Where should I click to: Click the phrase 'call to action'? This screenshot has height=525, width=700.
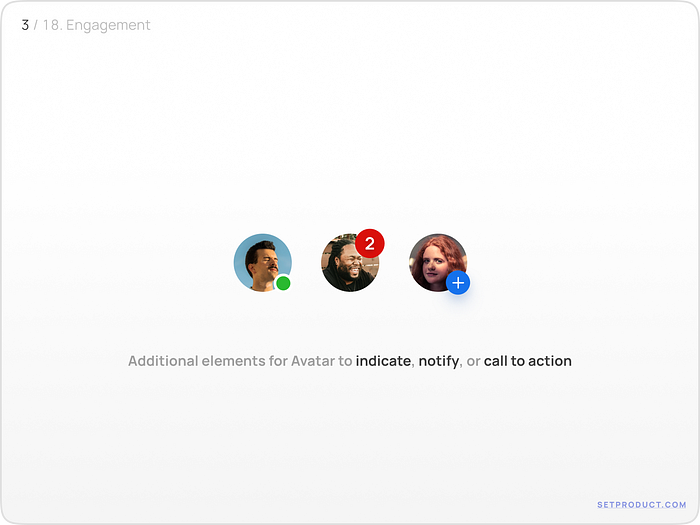(528, 361)
